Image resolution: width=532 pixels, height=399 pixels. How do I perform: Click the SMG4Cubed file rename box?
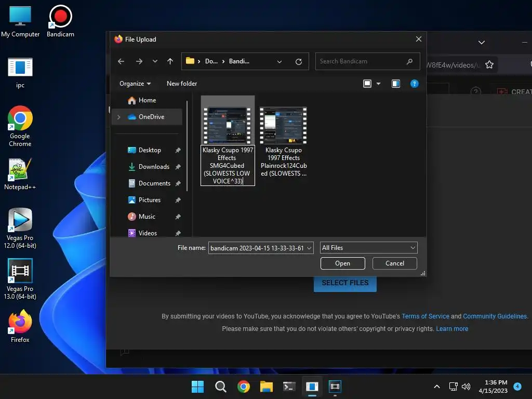tap(228, 166)
